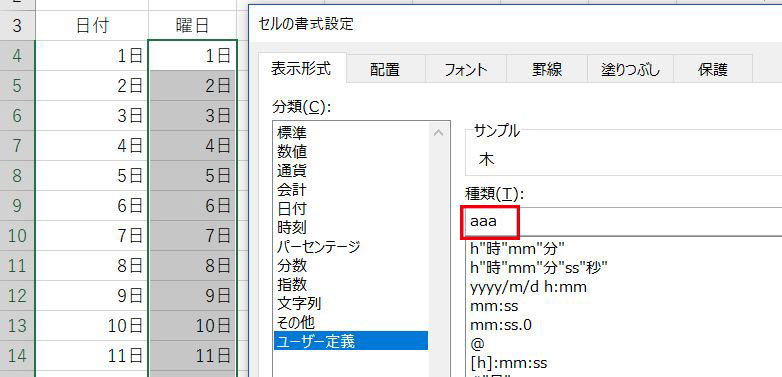The image size is (782, 377).
Task: Click the 日付 header cell
Action: point(92,25)
